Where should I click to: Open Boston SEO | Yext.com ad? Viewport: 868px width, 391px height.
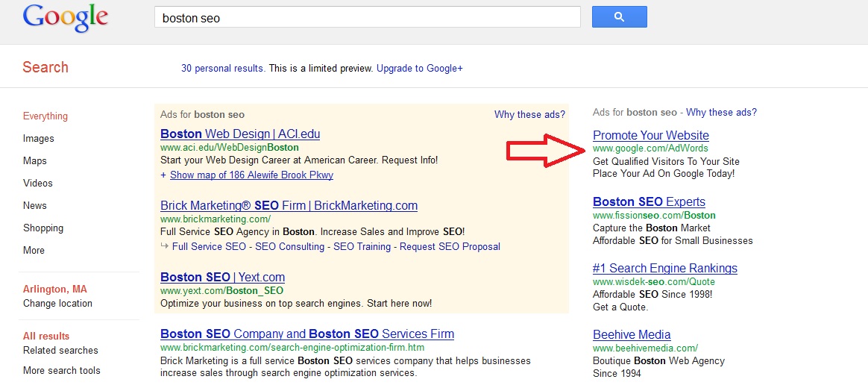point(222,277)
